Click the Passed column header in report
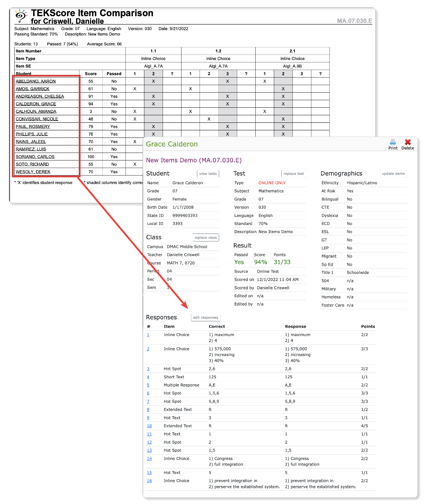 pos(114,74)
